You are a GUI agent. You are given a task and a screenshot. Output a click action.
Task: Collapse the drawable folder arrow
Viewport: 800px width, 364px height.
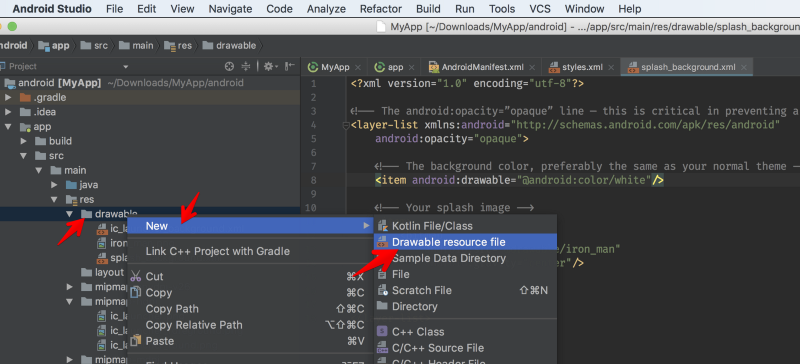69,214
